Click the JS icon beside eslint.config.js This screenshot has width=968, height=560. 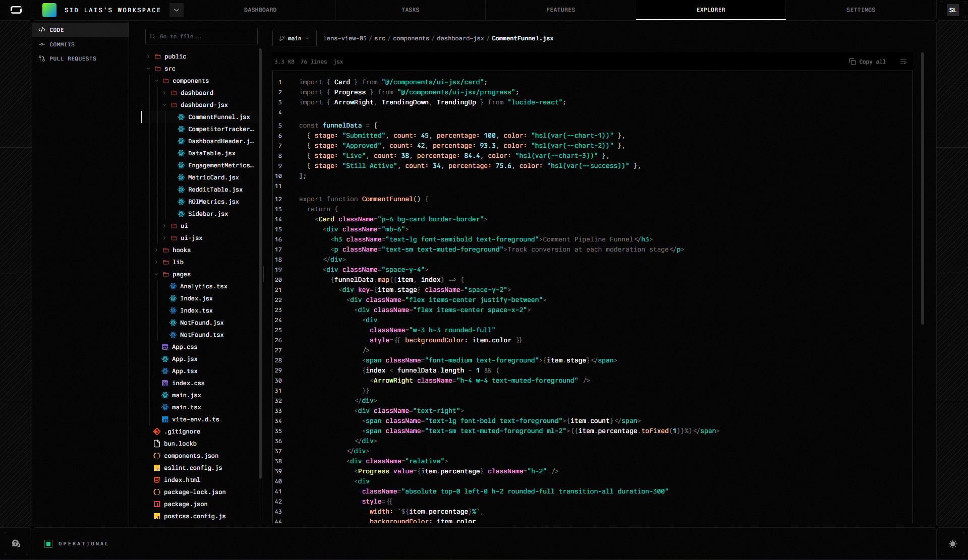(157, 468)
